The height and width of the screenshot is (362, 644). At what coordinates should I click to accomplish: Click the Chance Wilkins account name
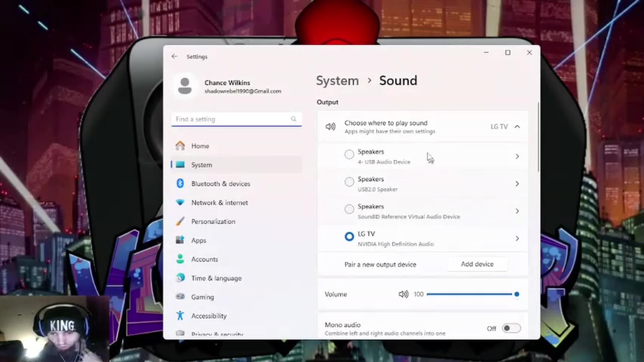pyautogui.click(x=227, y=82)
